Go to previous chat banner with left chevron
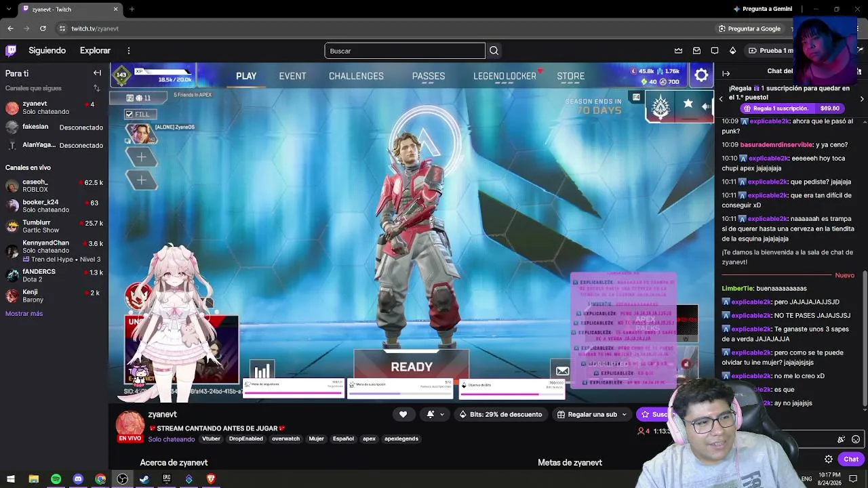Viewport: 868px width, 488px height. pos(721,99)
